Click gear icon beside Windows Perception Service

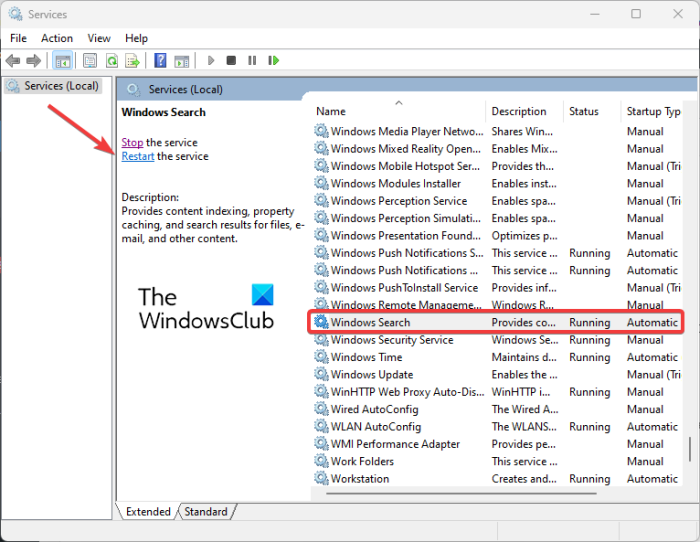point(321,200)
